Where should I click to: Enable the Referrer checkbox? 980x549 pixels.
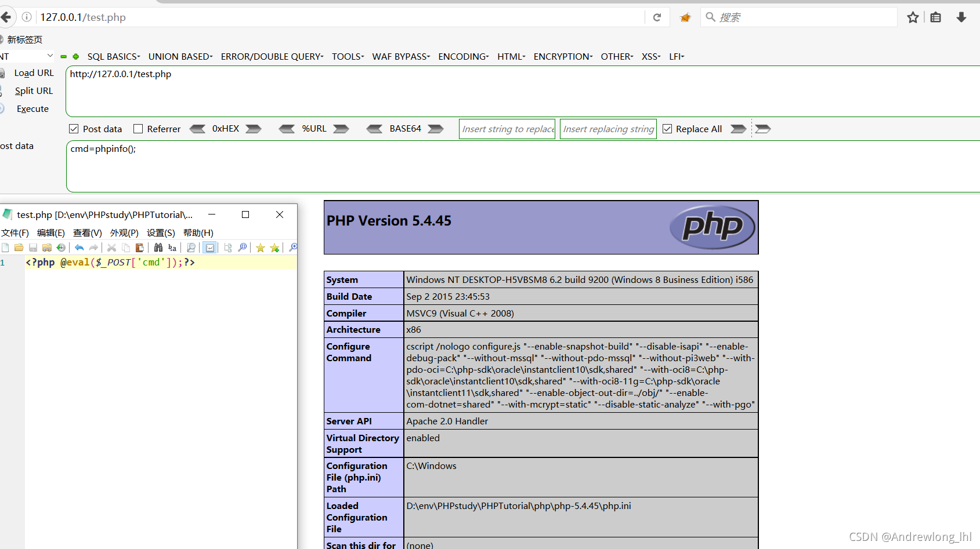click(x=138, y=129)
